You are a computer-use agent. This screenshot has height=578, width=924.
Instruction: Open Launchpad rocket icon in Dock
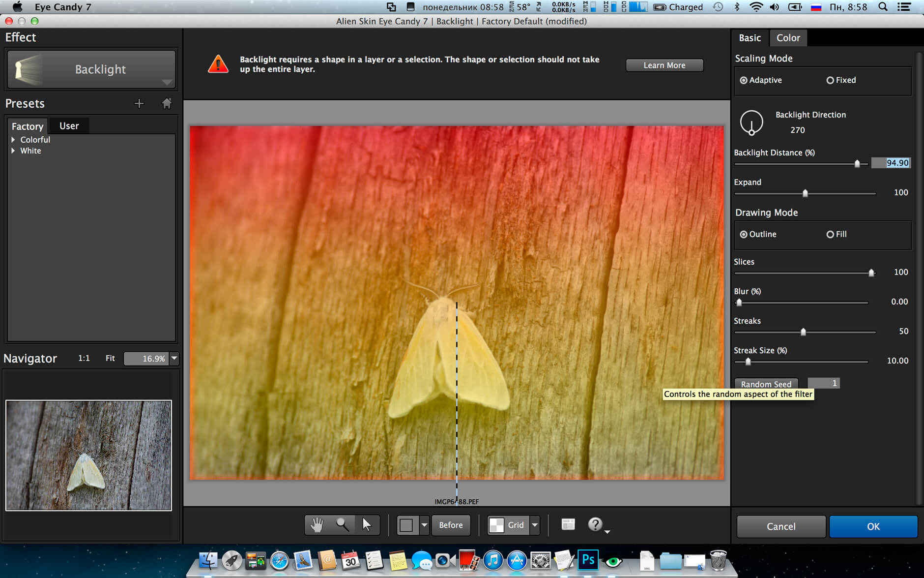pyautogui.click(x=231, y=560)
